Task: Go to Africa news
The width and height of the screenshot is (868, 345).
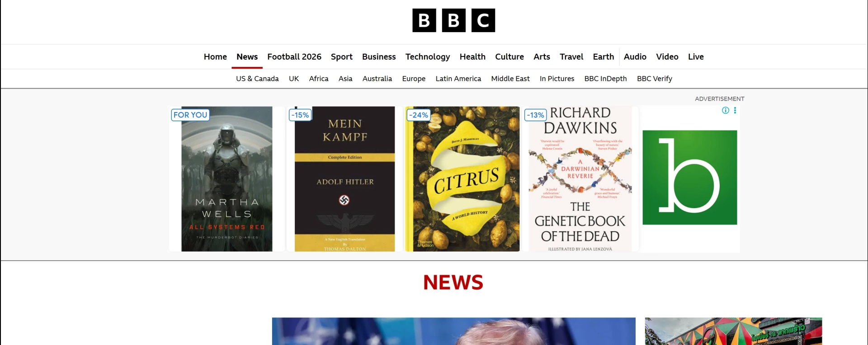Action: click(x=319, y=79)
